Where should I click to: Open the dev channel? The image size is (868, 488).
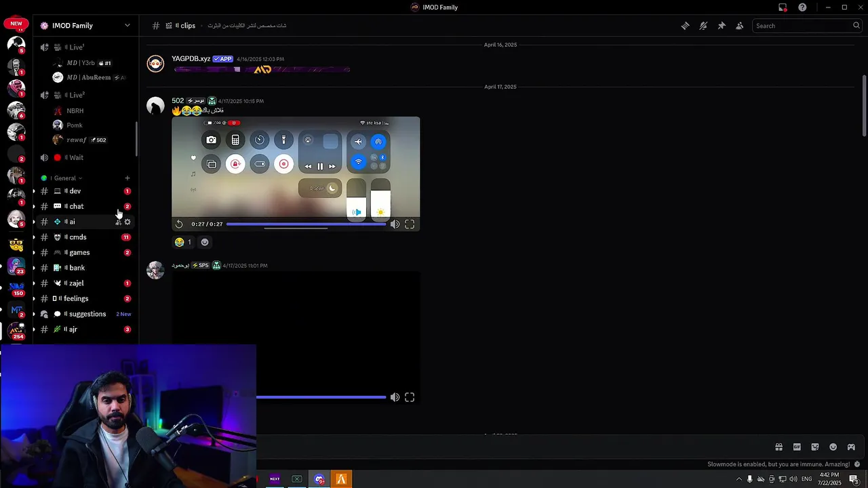click(x=85, y=191)
